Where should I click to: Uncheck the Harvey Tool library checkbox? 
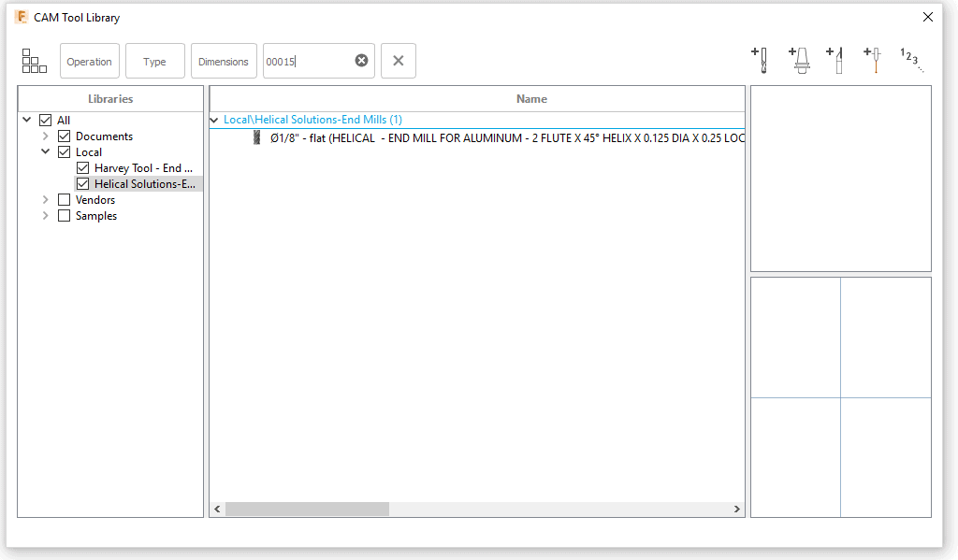point(83,168)
